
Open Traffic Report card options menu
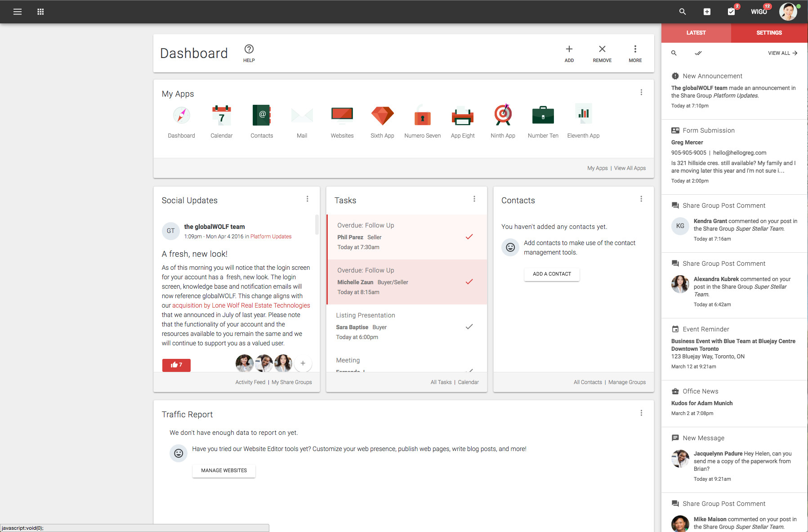pos(641,413)
